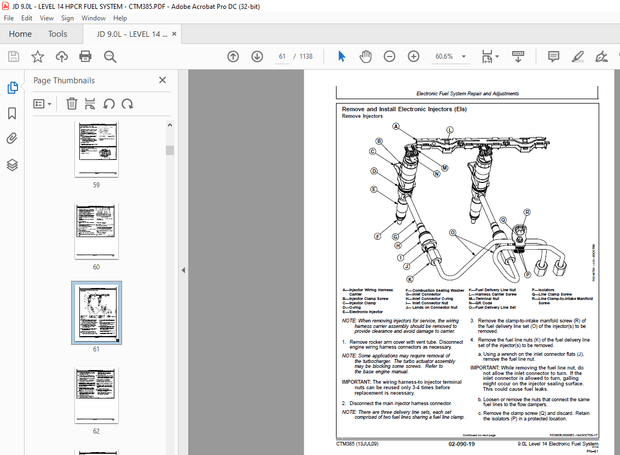This screenshot has width=620, height=455.
Task: Delete selected page with trash icon
Action: click(72, 104)
